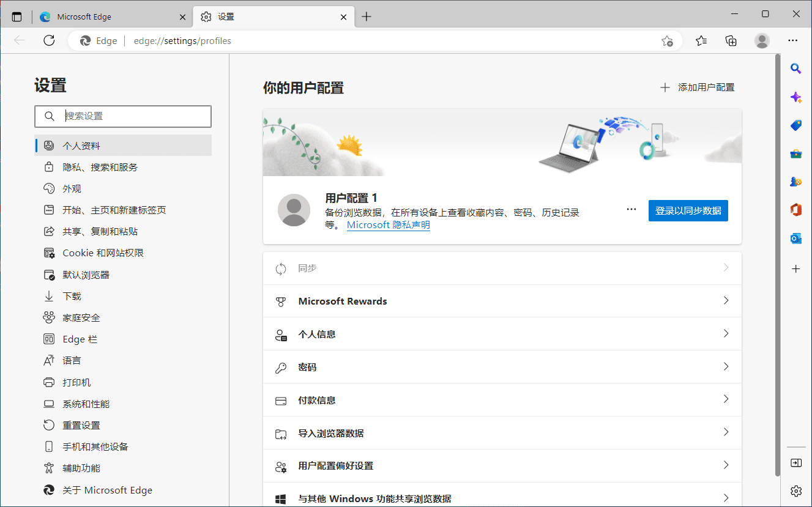Select 外观 in the settings sidebar
The height and width of the screenshot is (507, 812).
(72, 188)
